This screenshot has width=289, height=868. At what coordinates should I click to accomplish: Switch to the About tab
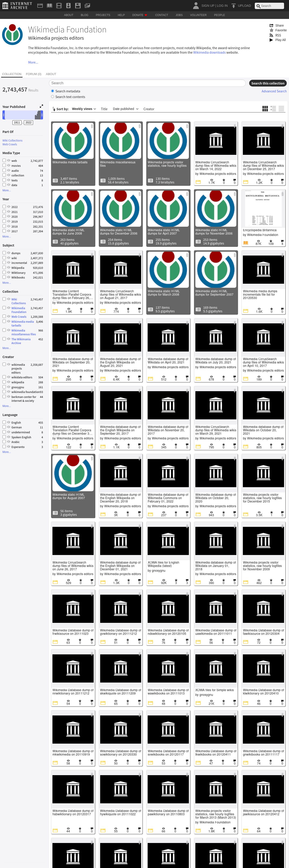point(51,74)
